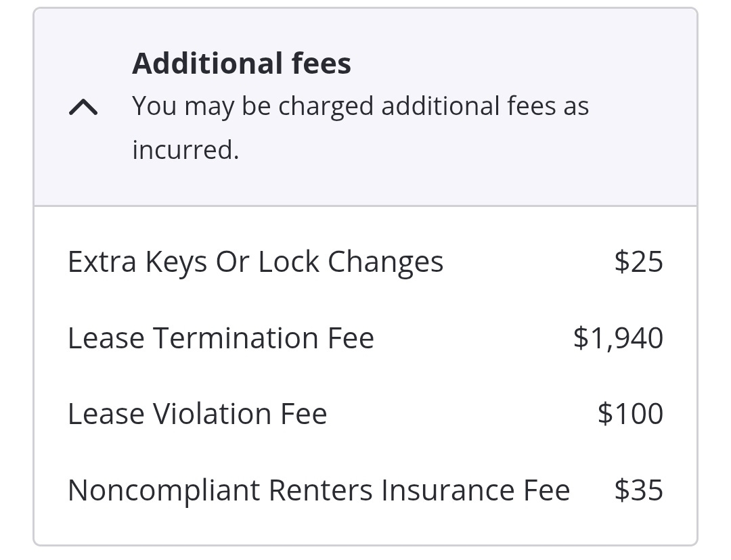Click the $25 fee amount
Viewport: 731px width, 560px height.
(638, 262)
